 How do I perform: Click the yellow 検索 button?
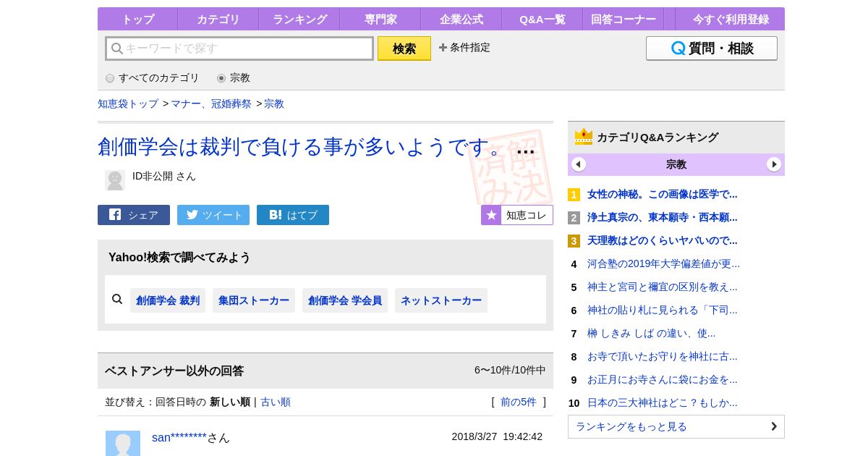coord(404,48)
